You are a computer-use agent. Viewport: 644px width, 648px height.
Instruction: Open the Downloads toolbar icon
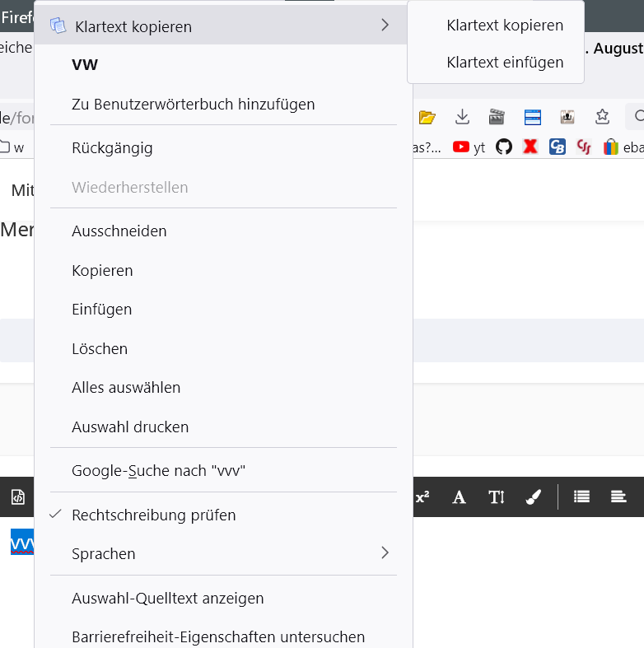[462, 117]
